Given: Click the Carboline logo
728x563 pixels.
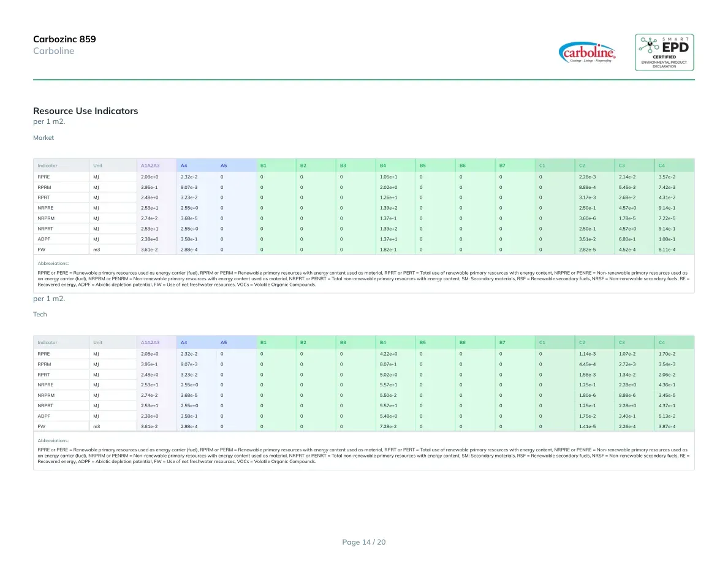Looking at the screenshot, I should pyautogui.click(x=587, y=53).
